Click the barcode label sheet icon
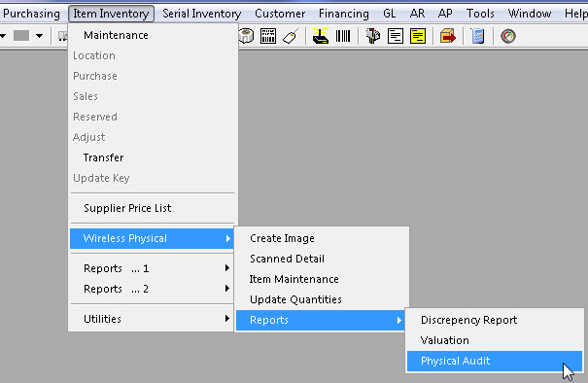The height and width of the screenshot is (383, 588). point(268,36)
